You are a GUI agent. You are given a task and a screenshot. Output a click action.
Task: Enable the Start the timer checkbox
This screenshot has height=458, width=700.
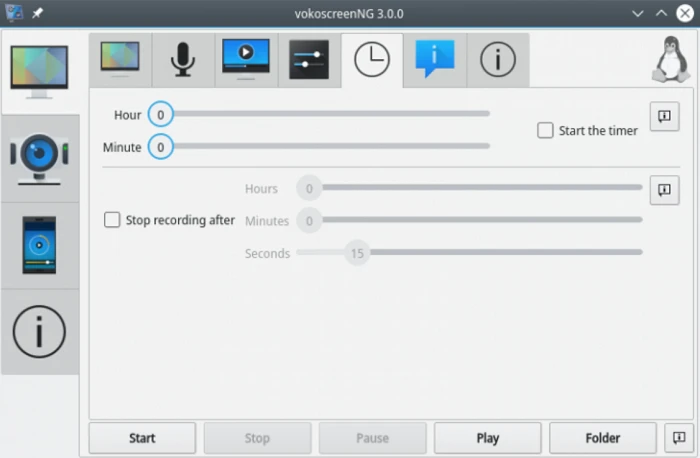click(545, 130)
